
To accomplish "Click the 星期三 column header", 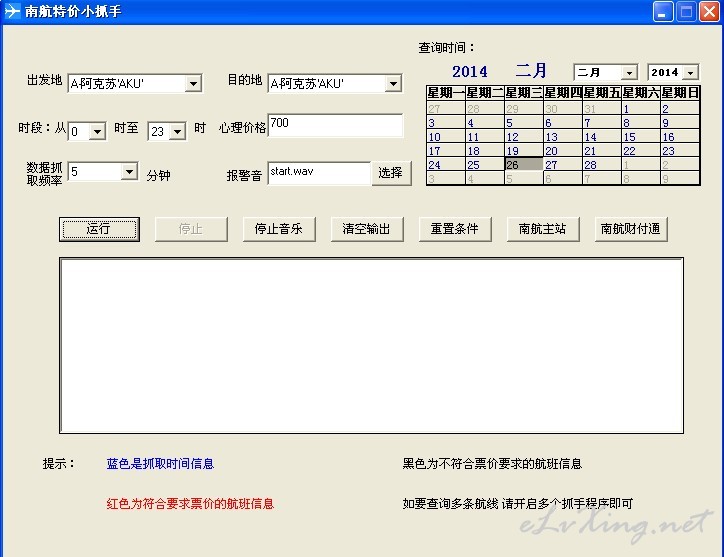I will click(x=524, y=93).
